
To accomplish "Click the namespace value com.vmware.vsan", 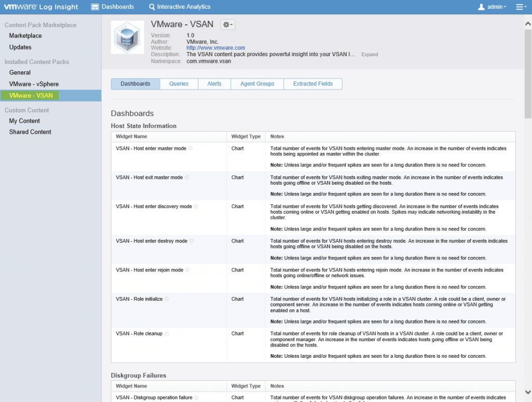I will (x=209, y=61).
